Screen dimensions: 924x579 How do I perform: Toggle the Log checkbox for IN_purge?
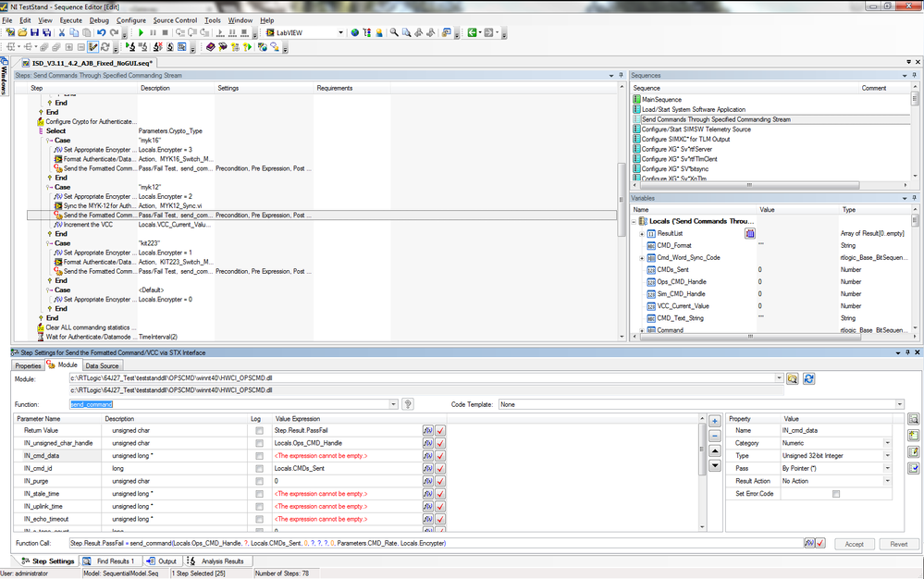[x=259, y=481]
